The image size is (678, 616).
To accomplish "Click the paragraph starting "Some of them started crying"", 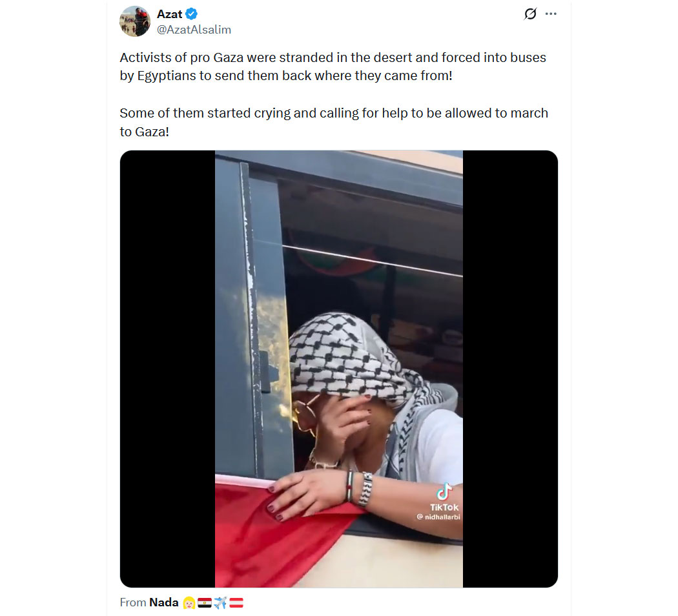I will pos(334,122).
